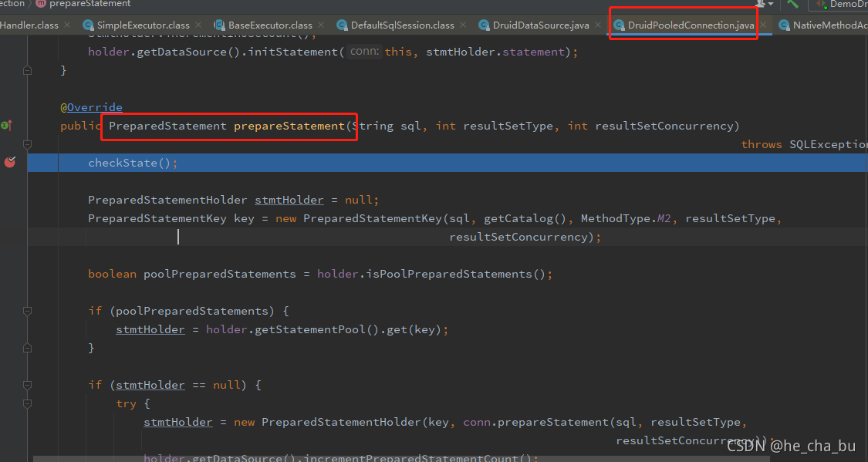Open the user account icon menu
Viewport: 868px width, 462px height.
[765, 4]
